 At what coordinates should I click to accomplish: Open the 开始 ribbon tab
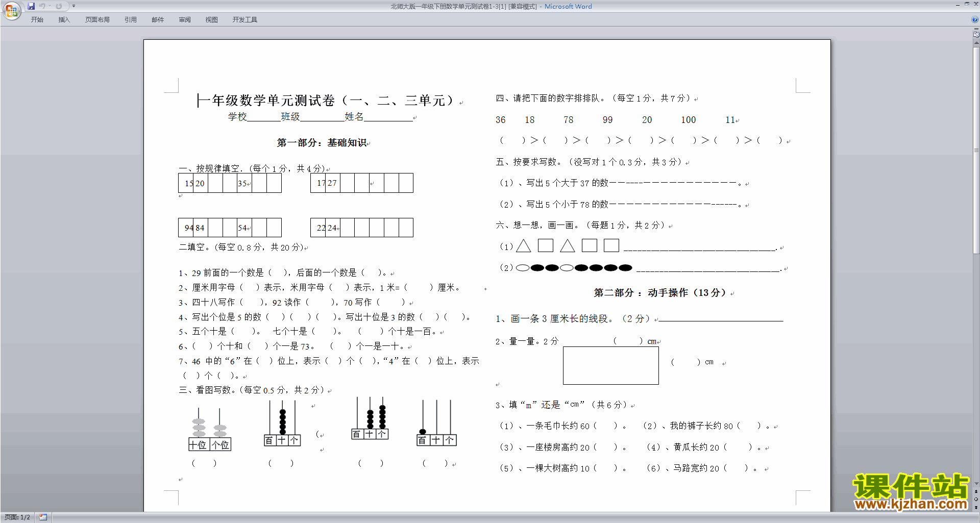(37, 20)
